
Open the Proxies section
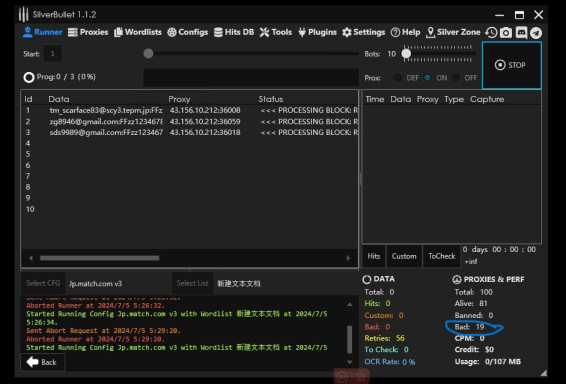point(88,32)
